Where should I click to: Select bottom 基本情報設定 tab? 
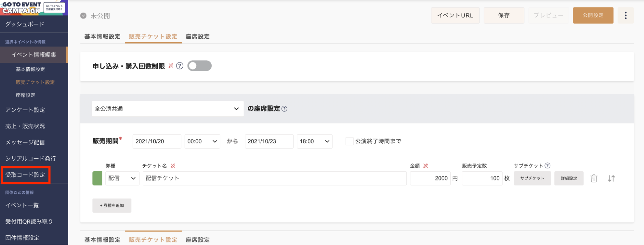point(102,240)
